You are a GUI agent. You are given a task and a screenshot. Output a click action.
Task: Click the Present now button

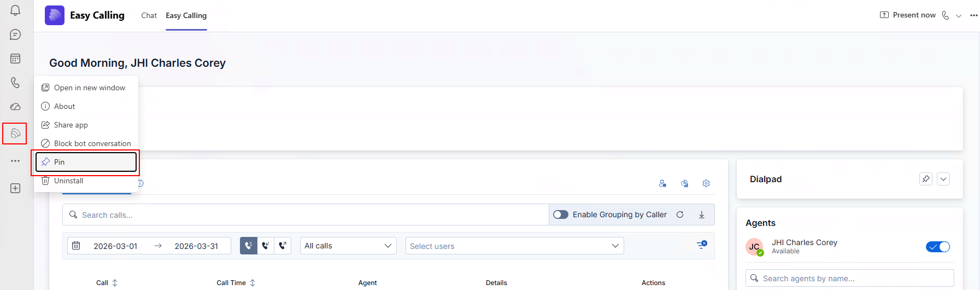coord(908,15)
